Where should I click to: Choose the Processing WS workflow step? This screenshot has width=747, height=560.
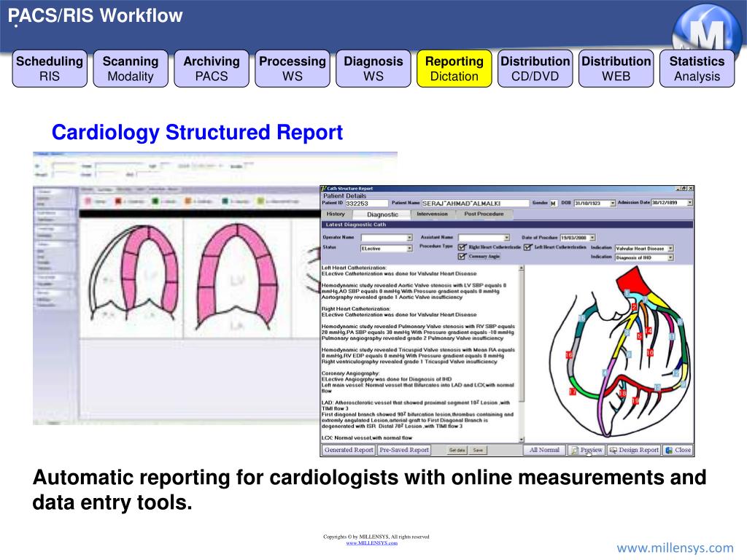click(293, 69)
